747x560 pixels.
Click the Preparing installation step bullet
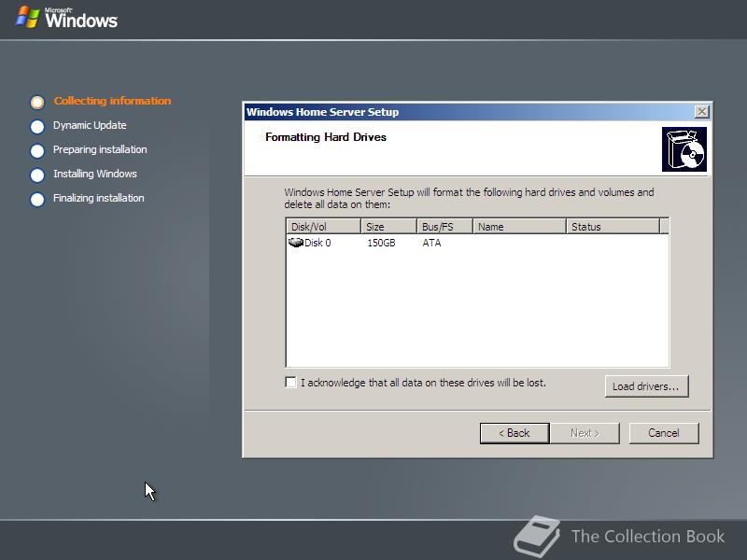click(37, 150)
